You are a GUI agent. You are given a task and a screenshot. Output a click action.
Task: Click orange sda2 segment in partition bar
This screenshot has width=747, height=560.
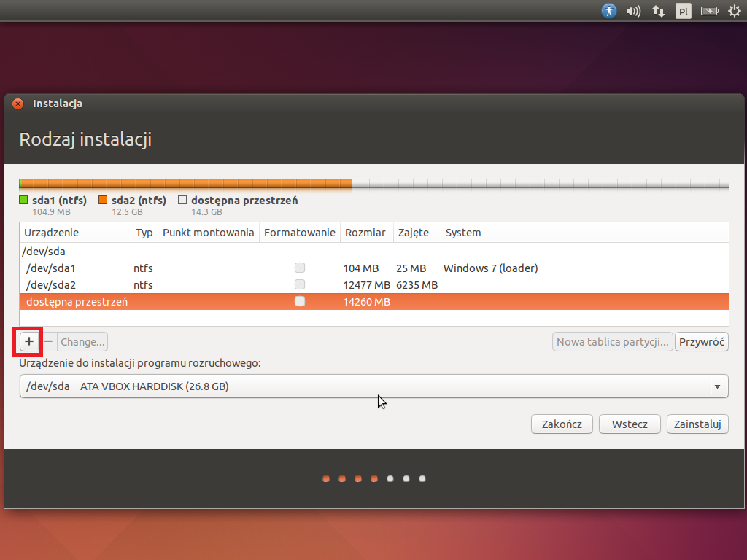(187, 184)
